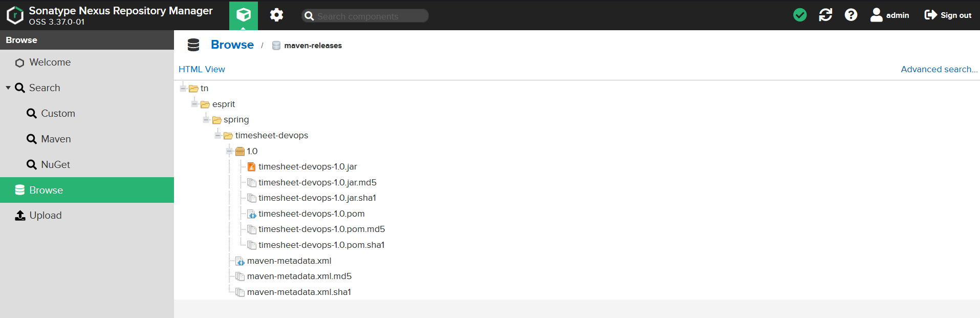Click the jar.sha1 file icon

(252, 198)
